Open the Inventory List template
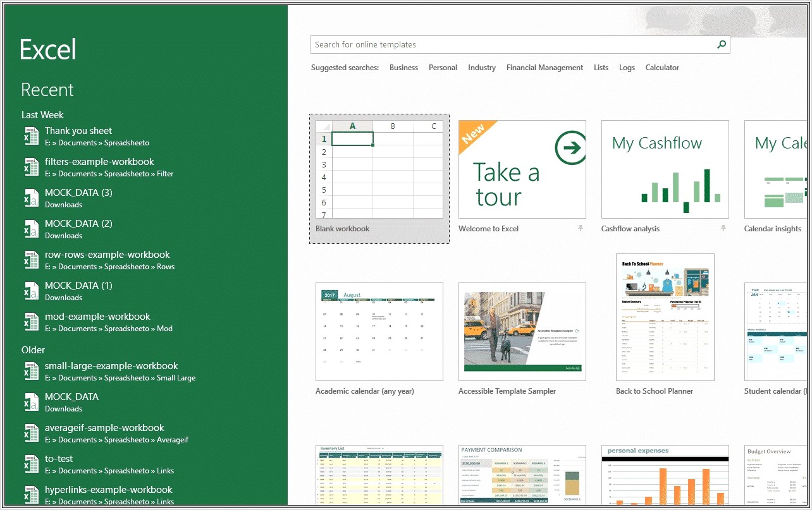 pyautogui.click(x=379, y=475)
